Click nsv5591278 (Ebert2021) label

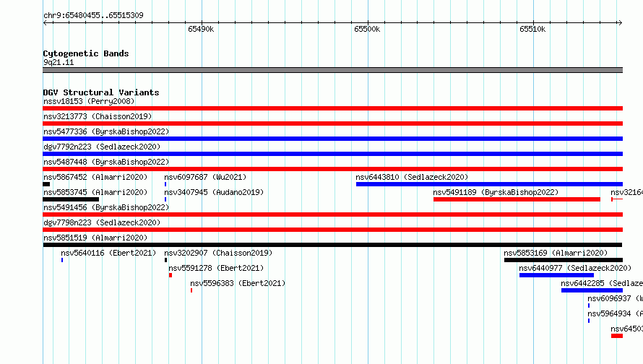point(216,268)
